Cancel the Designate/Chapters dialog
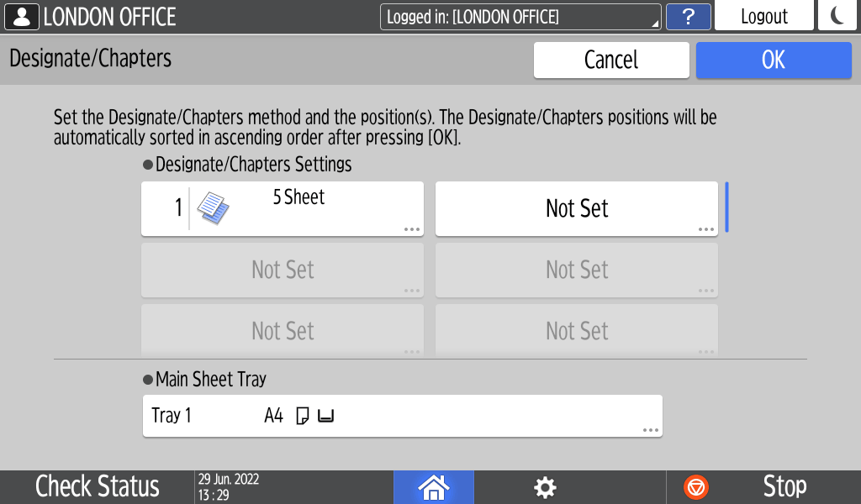The image size is (861, 504). click(611, 60)
